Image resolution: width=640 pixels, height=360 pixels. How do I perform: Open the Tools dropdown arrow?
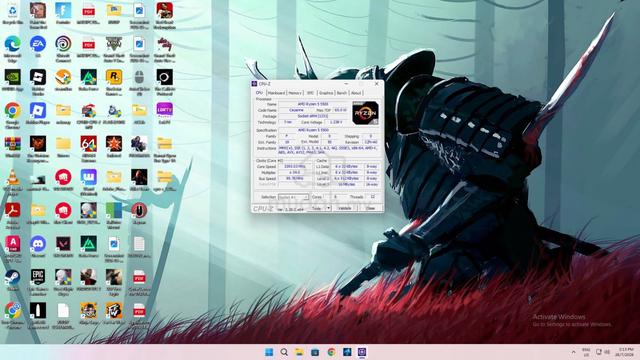(x=329, y=208)
